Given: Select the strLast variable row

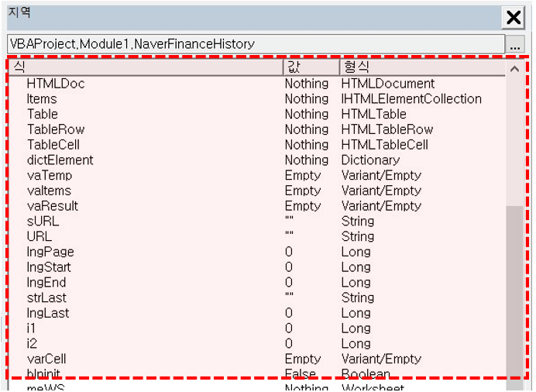Looking at the screenshot, I should pyautogui.click(x=256, y=298).
